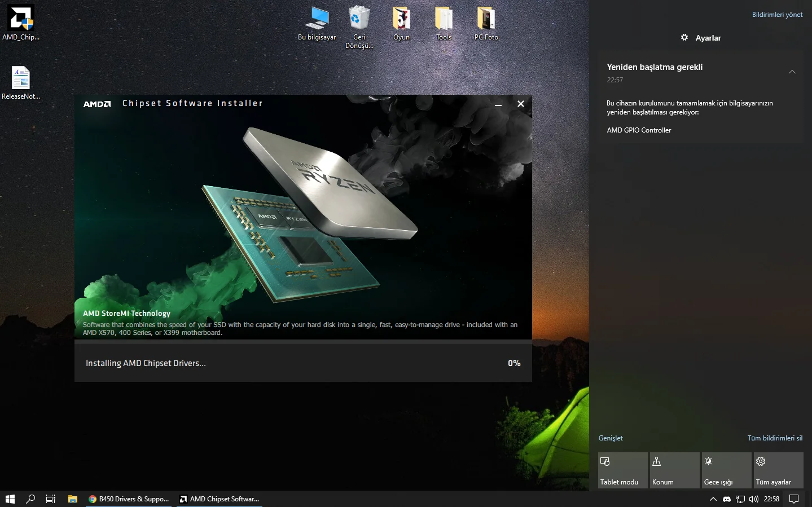The height and width of the screenshot is (507, 812).
Task: Open Discord tray icon
Action: pyautogui.click(x=727, y=499)
